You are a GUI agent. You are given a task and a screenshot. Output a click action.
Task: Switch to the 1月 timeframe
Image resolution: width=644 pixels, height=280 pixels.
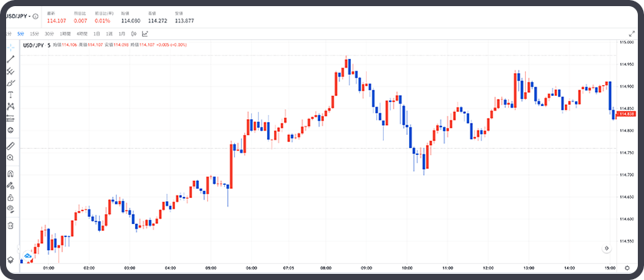[121, 34]
